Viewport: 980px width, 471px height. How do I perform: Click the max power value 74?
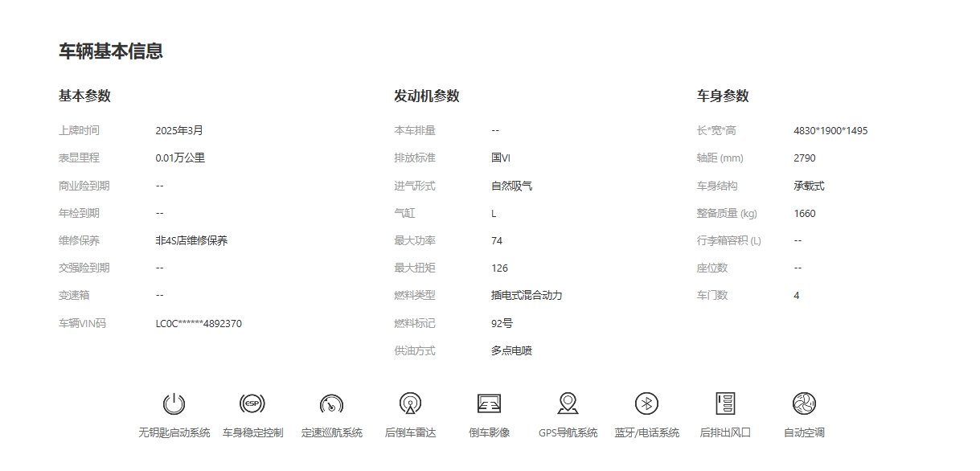(497, 240)
